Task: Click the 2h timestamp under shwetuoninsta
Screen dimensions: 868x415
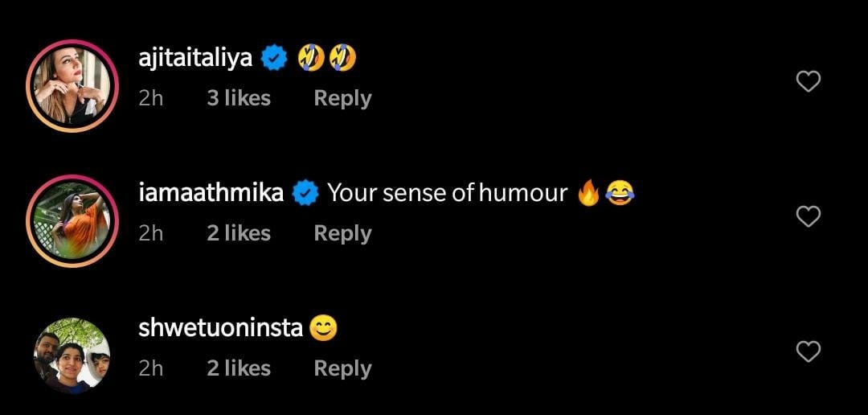Action: pyautogui.click(x=150, y=368)
